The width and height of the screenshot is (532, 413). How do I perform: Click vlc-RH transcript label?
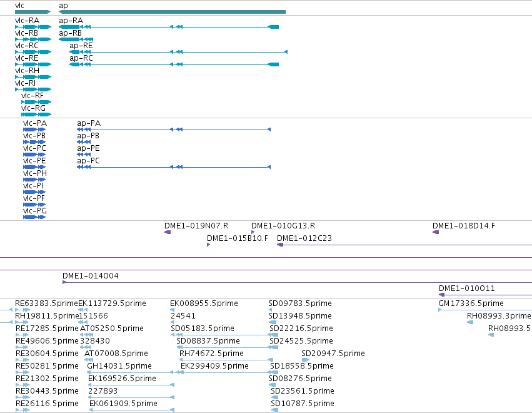tap(27, 71)
